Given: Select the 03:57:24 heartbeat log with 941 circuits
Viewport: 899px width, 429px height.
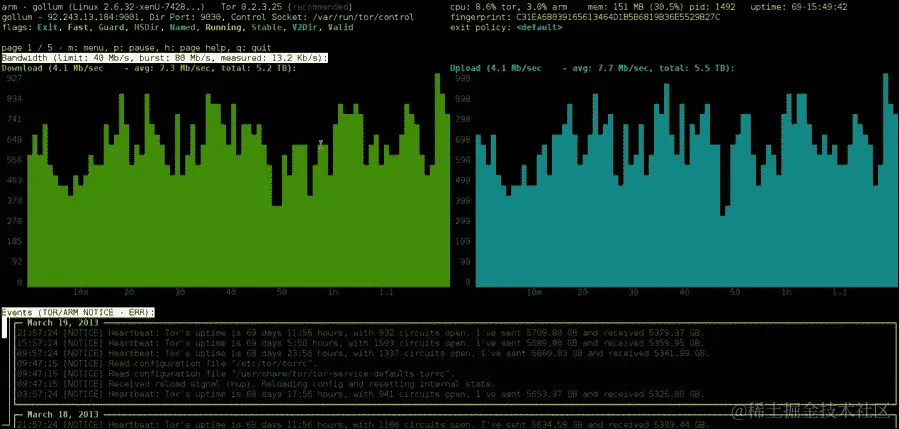Looking at the screenshot, I should click(x=361, y=395).
